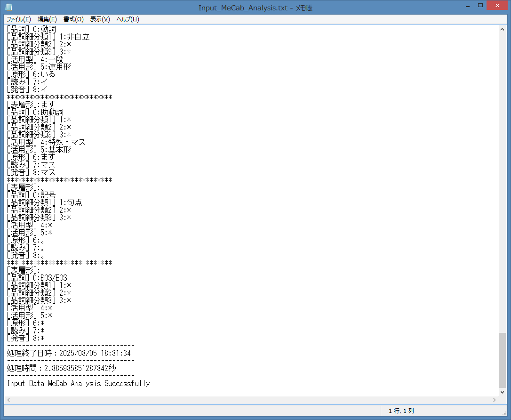Screen dimensions: 511x420
Task: Click the vertical scrollbar thumb
Action: point(502,359)
